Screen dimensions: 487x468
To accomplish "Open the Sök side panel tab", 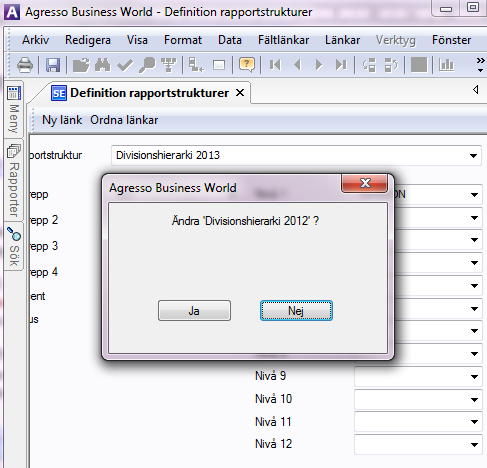I will coord(14,247).
